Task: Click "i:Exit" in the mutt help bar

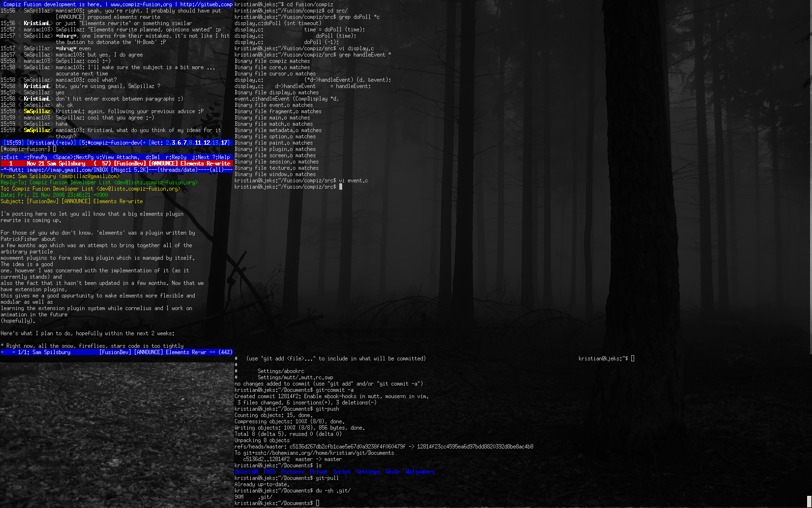Action: [9, 157]
